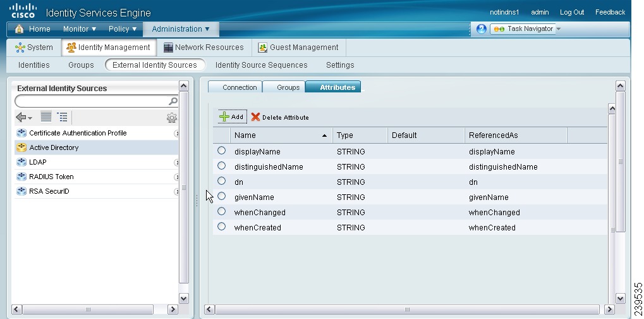Open the Policy dropdown menu
644x319 pixels.
[123, 29]
